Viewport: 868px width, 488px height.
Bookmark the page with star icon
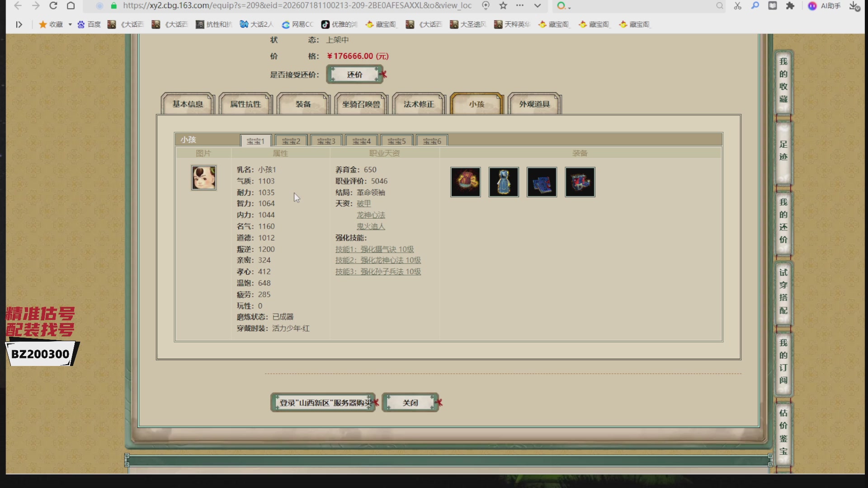click(503, 6)
